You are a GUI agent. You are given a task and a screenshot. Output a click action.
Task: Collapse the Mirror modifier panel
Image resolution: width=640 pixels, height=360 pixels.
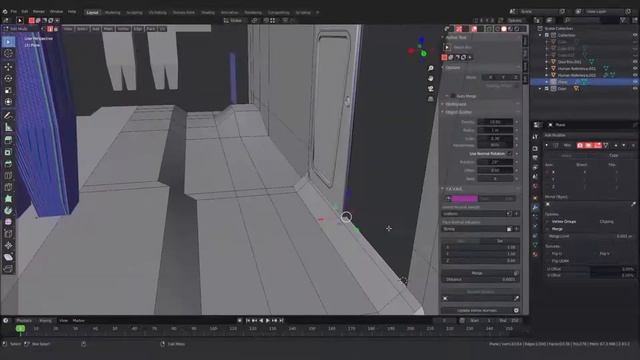coord(547,145)
